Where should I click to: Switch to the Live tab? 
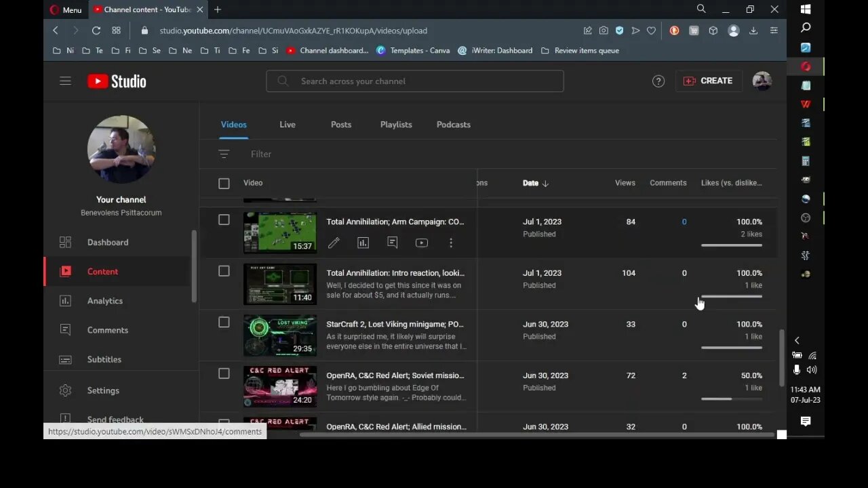pos(288,125)
